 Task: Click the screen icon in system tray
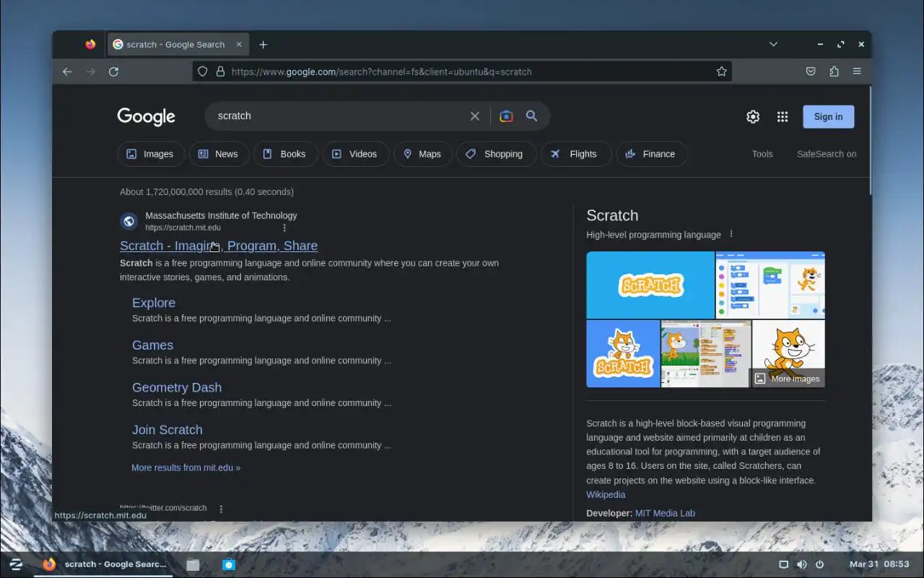pyautogui.click(x=783, y=564)
